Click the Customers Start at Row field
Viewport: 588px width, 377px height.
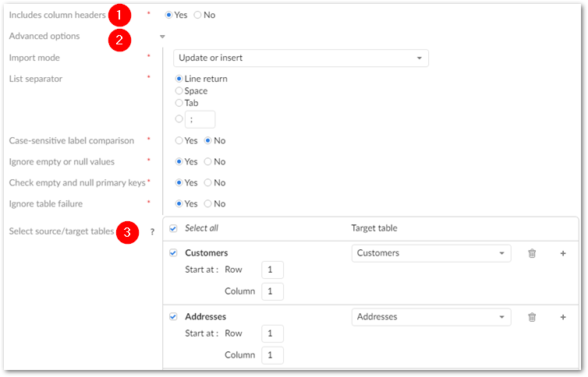coord(272,270)
